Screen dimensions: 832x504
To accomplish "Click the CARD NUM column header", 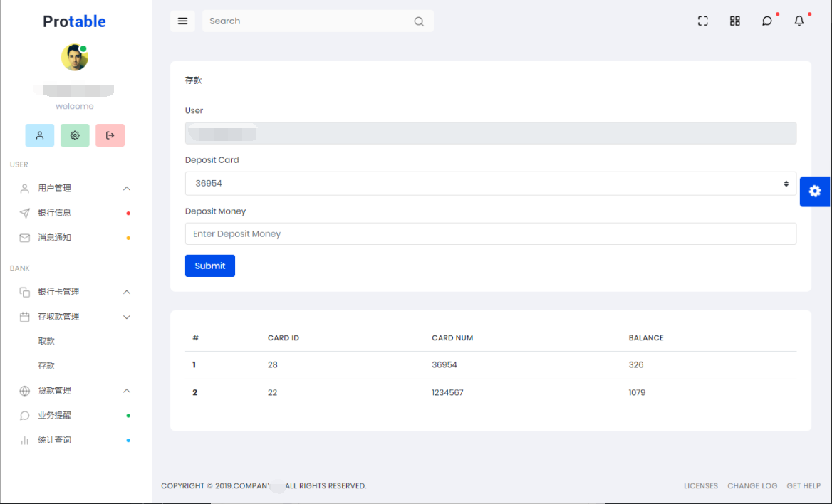I will (452, 338).
